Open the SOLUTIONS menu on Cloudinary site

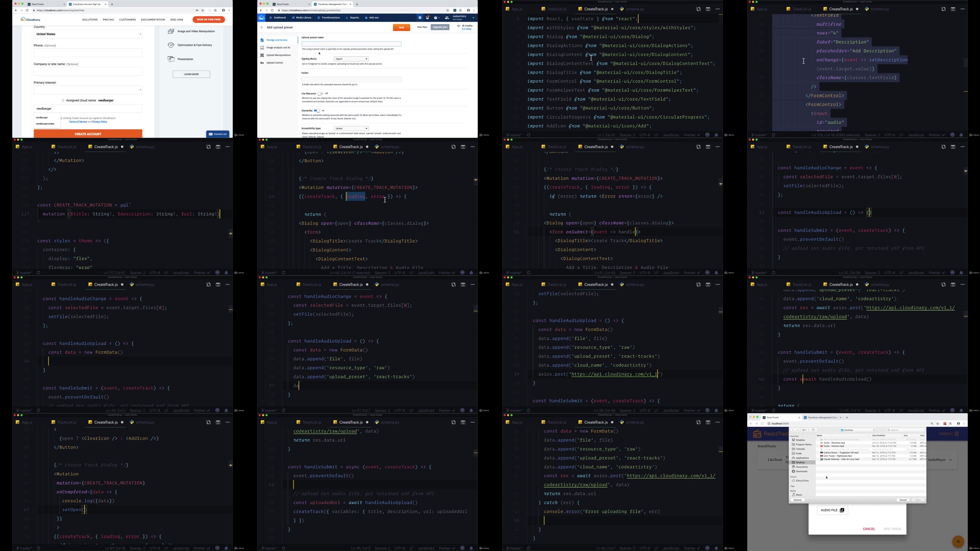point(90,20)
